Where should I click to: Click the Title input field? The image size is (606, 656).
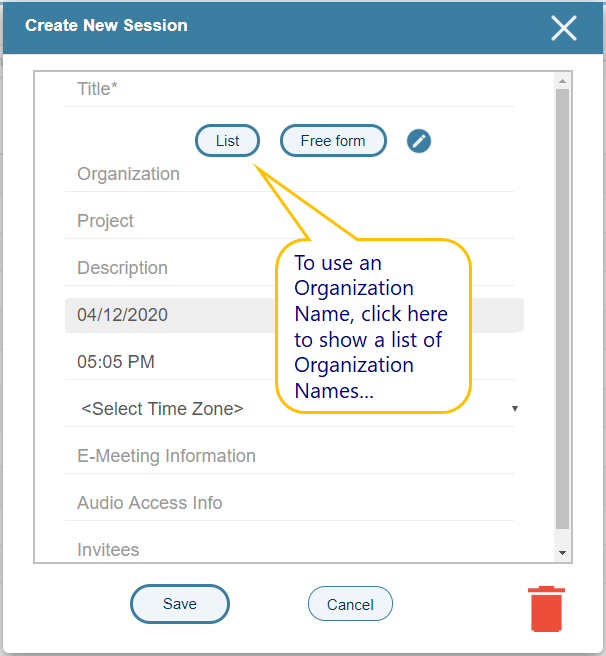(295, 90)
